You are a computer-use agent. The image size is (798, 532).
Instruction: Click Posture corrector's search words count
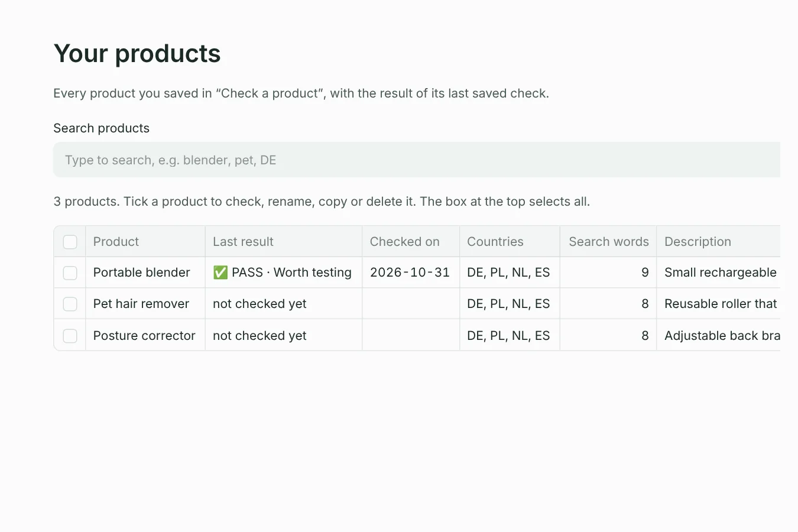click(645, 336)
